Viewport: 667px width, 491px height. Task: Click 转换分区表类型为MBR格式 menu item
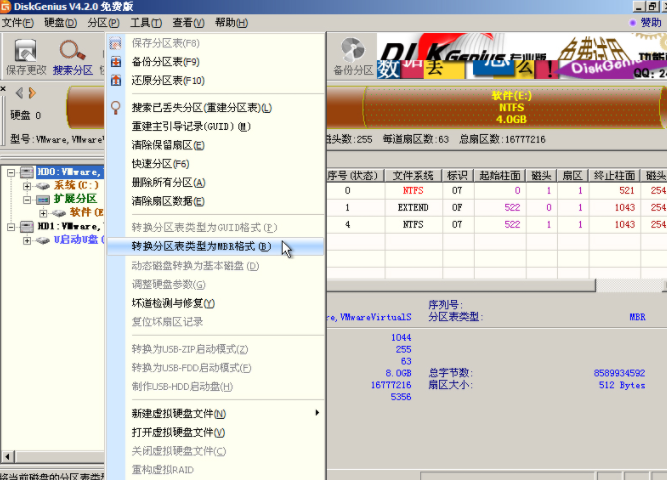click(x=201, y=246)
